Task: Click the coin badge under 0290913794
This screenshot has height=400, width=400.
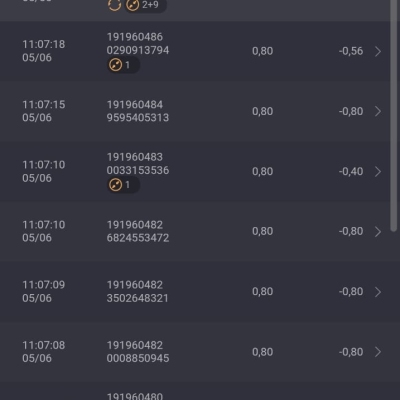Action: point(123,65)
